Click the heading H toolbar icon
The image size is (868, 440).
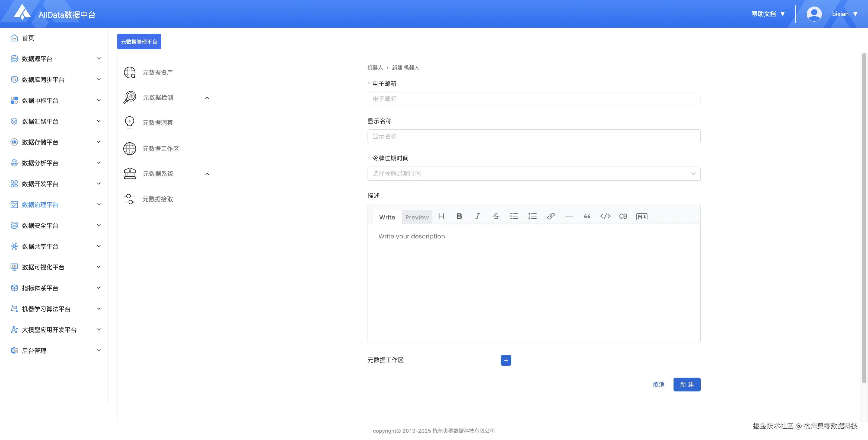pos(441,216)
